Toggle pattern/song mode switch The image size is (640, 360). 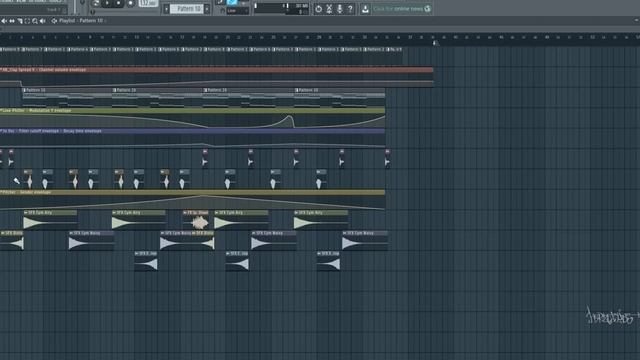[x=96, y=3]
